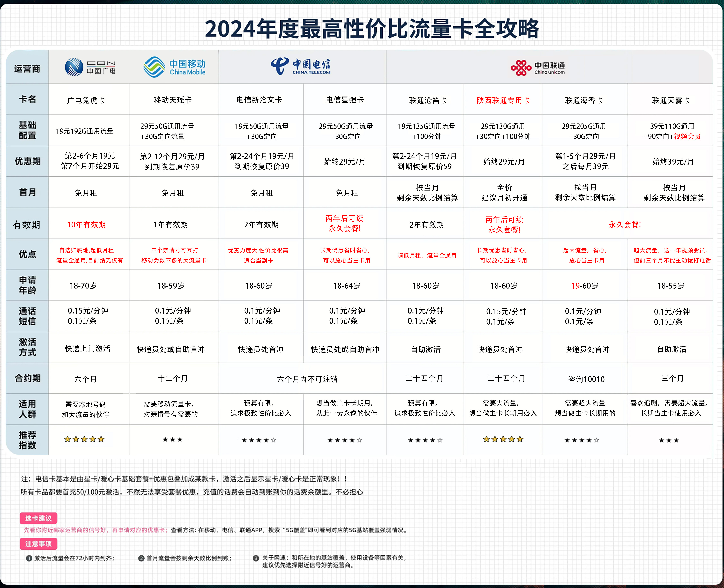Click the China Broadnet CBN logo

(x=90, y=67)
